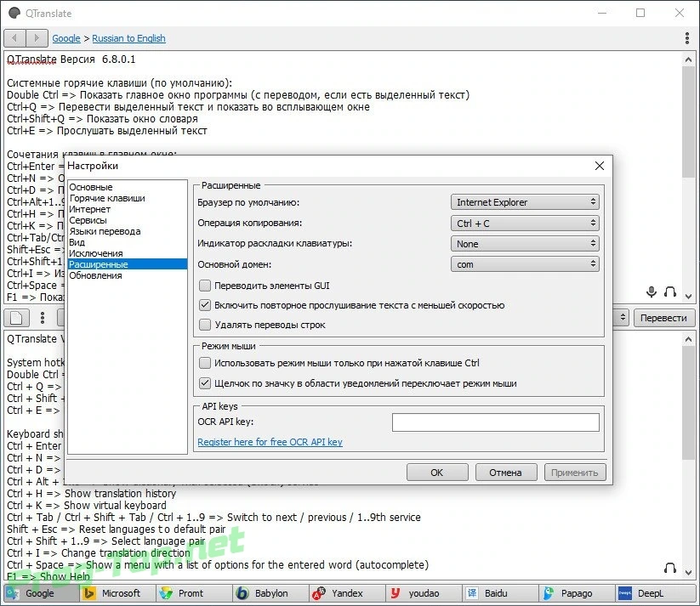Disable repeated slower listening checkbox

(x=204, y=305)
